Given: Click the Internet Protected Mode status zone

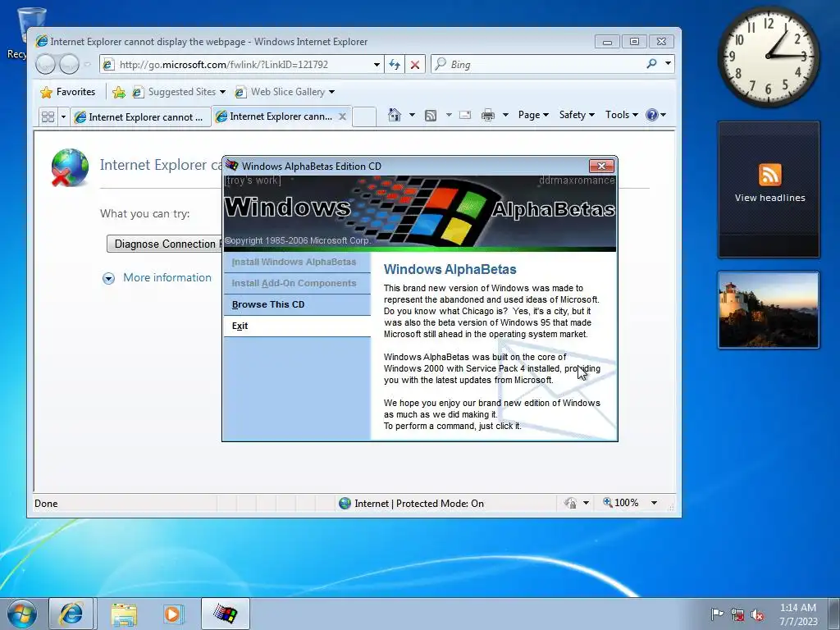Looking at the screenshot, I should point(412,503).
